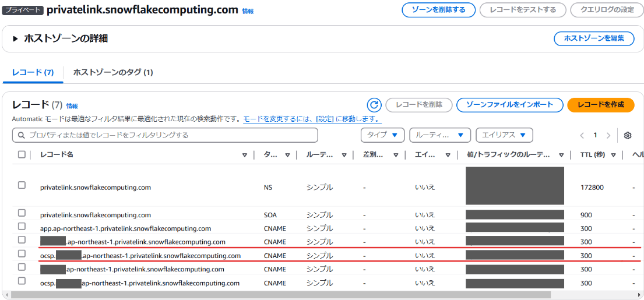Sort by routing policy column arrow
The image size is (644, 300).
[344, 155]
